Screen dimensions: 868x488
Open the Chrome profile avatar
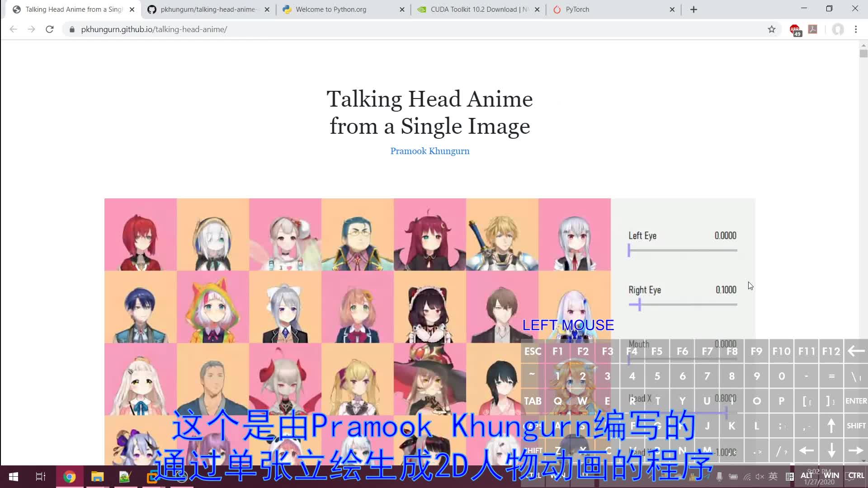tap(838, 29)
